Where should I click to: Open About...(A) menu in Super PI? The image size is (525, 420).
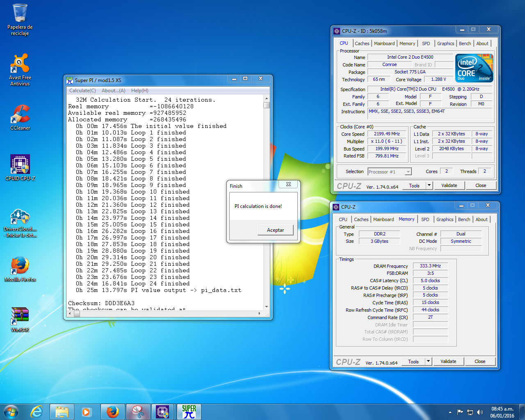[x=114, y=91]
